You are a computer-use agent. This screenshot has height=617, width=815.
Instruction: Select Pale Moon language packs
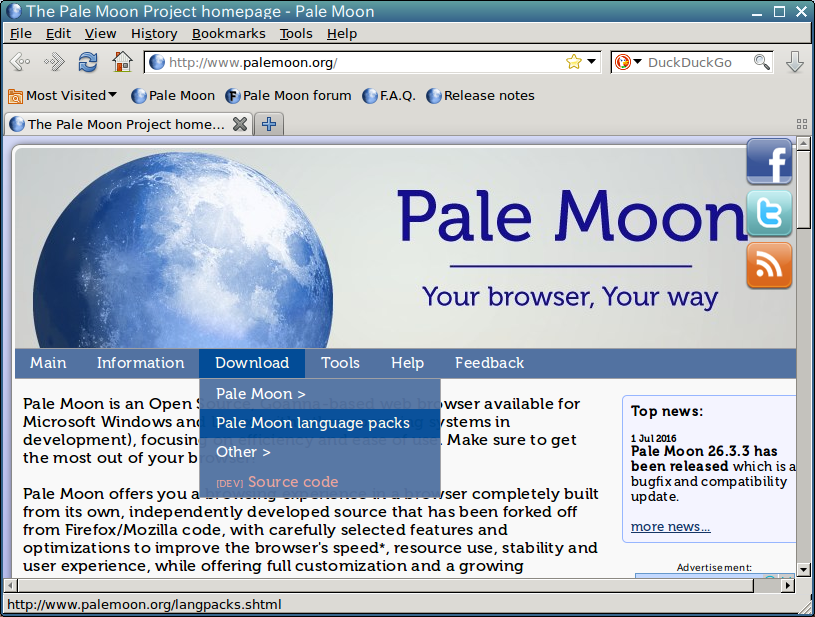pyautogui.click(x=320, y=423)
